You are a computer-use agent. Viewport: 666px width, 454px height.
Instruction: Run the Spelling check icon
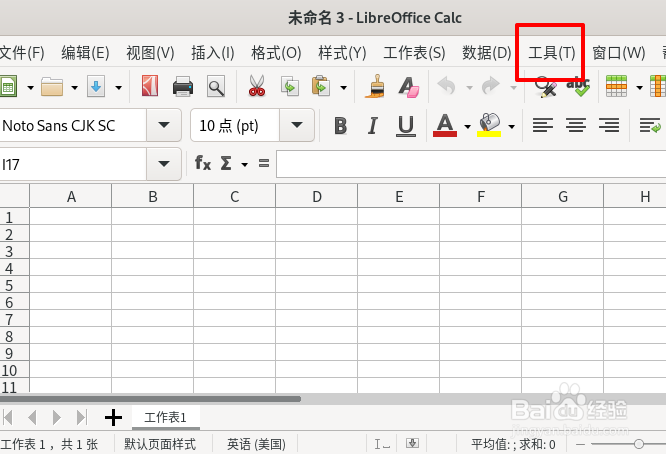click(579, 87)
